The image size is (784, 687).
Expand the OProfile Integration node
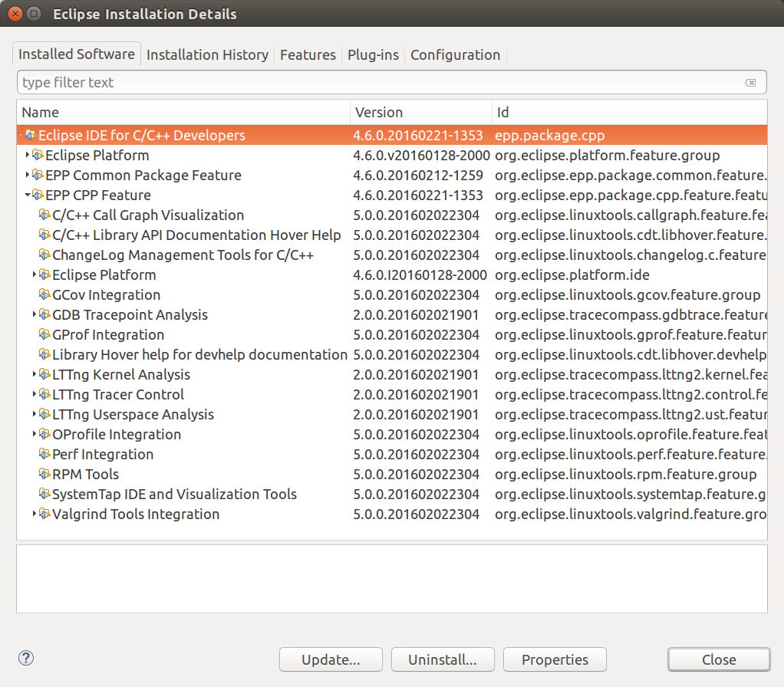[x=34, y=434]
